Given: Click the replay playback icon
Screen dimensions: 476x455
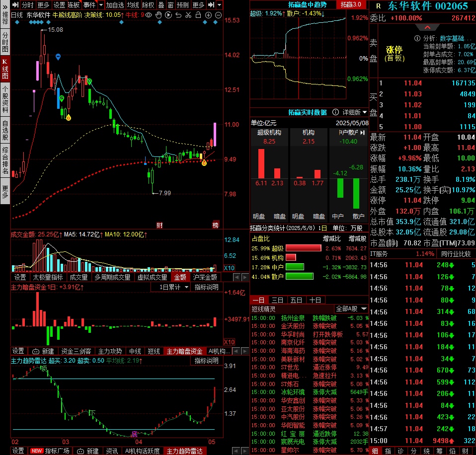Looking at the screenshot, I should (x=168, y=15).
